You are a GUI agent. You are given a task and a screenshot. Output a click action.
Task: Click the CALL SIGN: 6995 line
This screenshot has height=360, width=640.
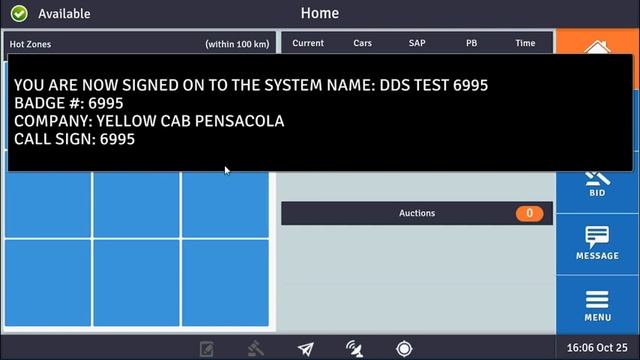(x=74, y=139)
